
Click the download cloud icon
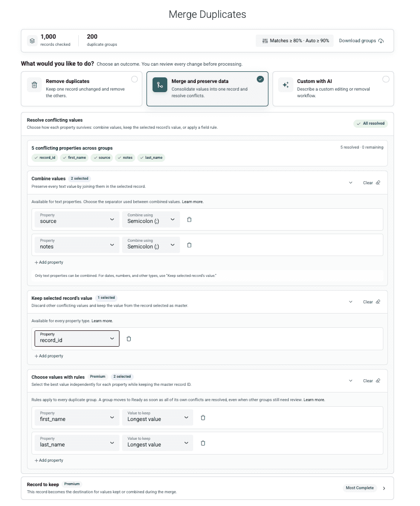(381, 41)
